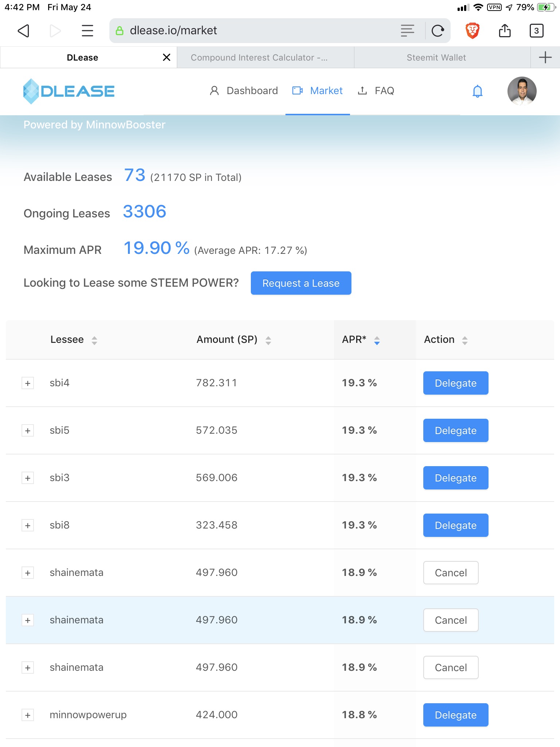Image resolution: width=560 pixels, height=747 pixels.
Task: Sort table by APR column
Action: (377, 340)
